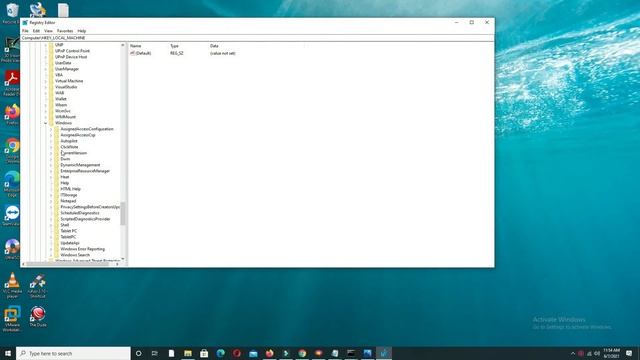Image resolution: width=640 pixels, height=360 pixels.
Task: Select the (Default) value row
Action: (x=184, y=53)
